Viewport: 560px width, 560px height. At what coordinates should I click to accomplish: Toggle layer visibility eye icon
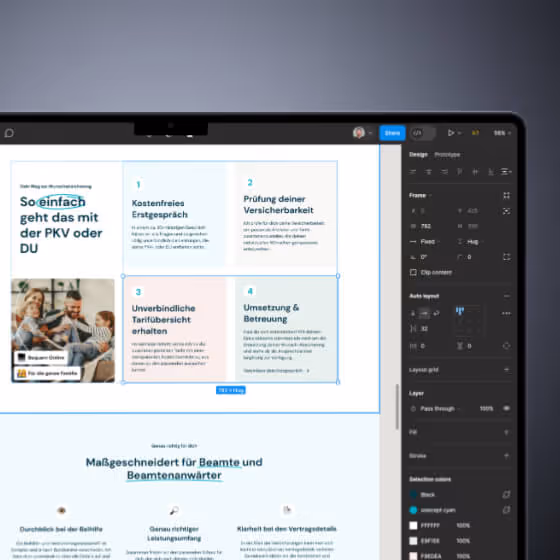(506, 409)
